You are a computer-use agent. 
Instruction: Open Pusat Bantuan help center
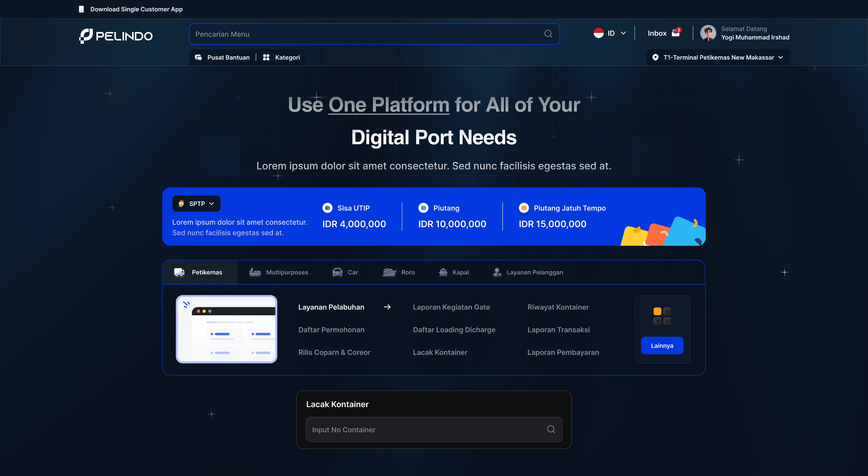pos(228,57)
